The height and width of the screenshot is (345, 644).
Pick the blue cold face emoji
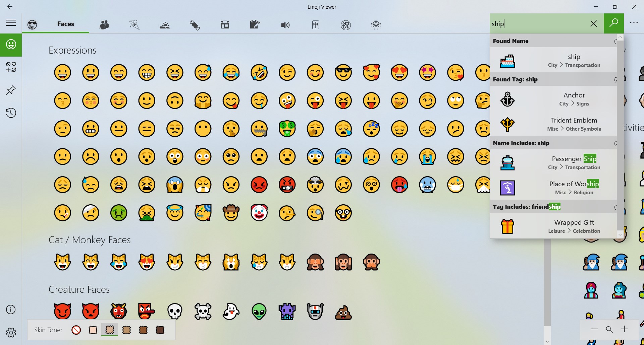pyautogui.click(x=427, y=185)
